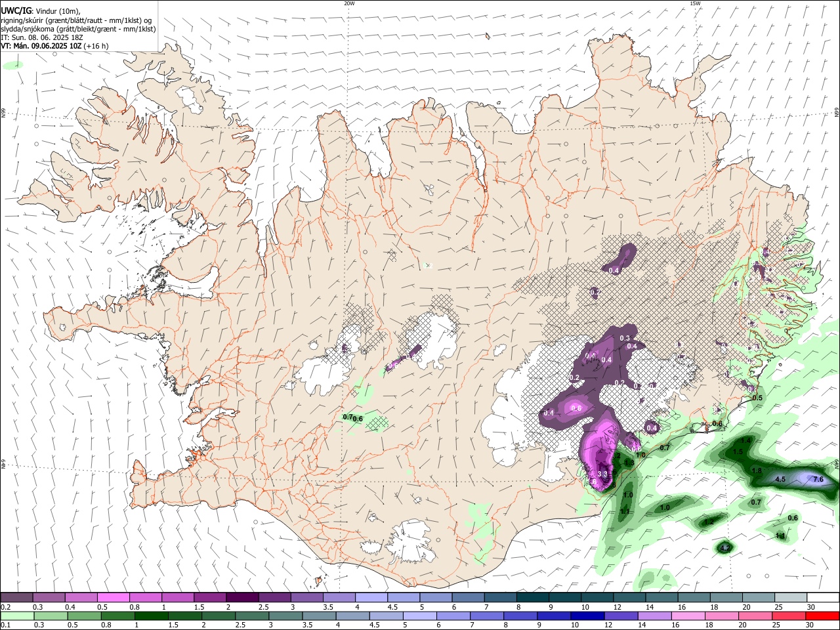Click the 'VT: Mán. 09.06.2025 10Z' valid time
The height and width of the screenshot is (630, 840).
coord(41,46)
